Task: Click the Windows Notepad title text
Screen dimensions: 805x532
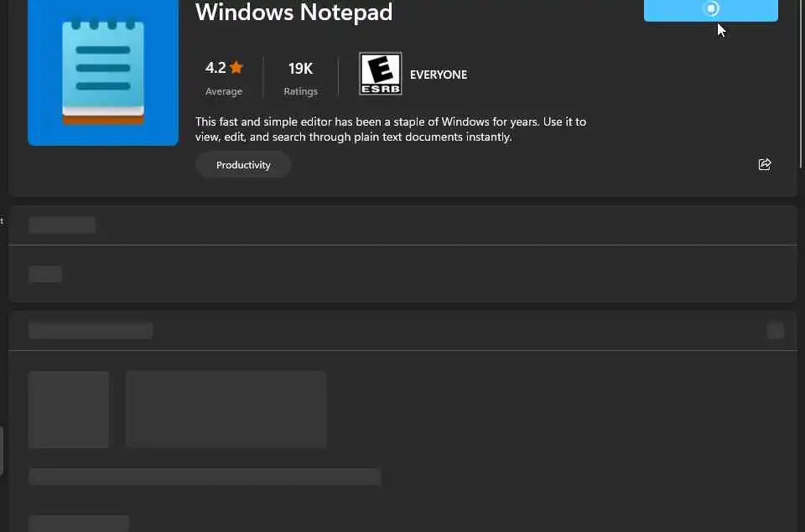Action: pos(293,12)
